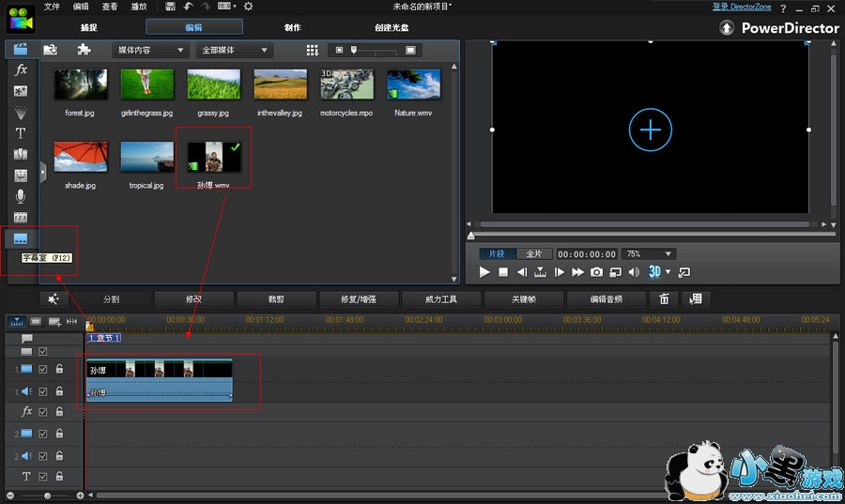Click the thumbnail size slider handle

point(354,50)
